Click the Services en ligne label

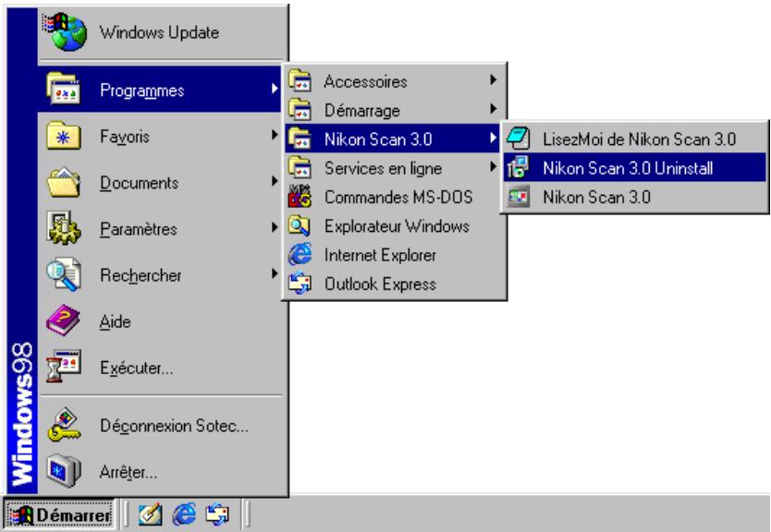pyautogui.click(x=383, y=168)
